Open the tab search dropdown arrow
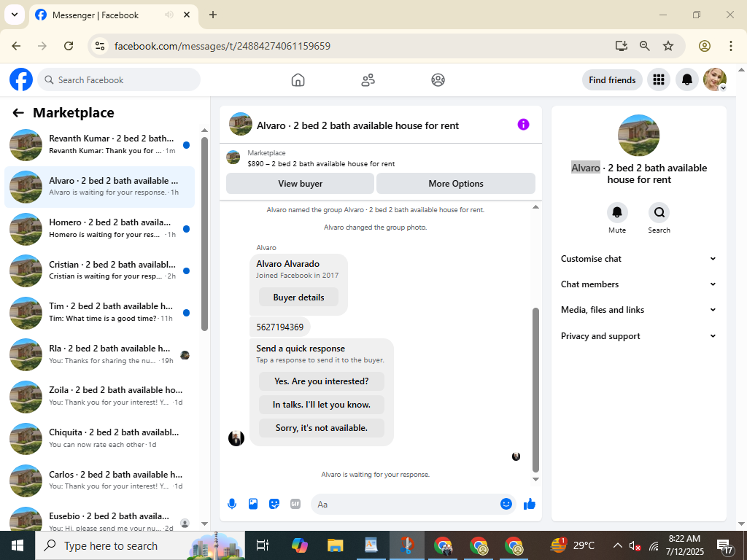 [x=15, y=15]
